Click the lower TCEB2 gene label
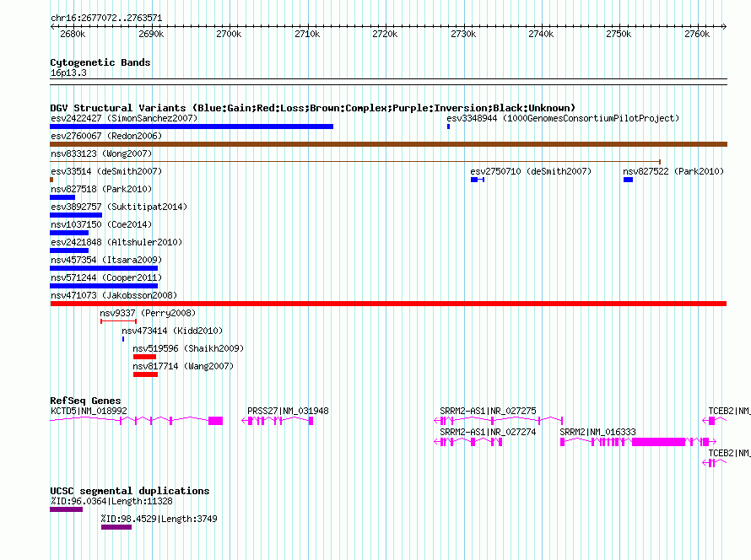Screen dimensions: 751x560 coord(729,453)
